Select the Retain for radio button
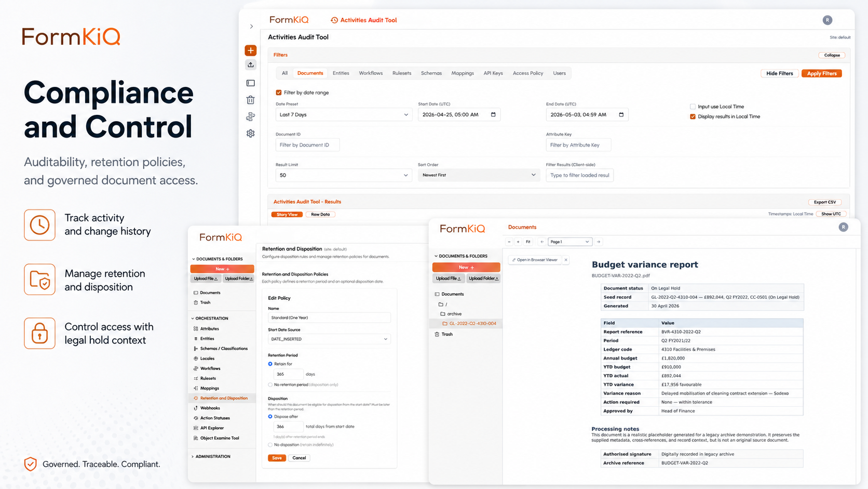Viewport: 868px width, 489px height. 270,364
